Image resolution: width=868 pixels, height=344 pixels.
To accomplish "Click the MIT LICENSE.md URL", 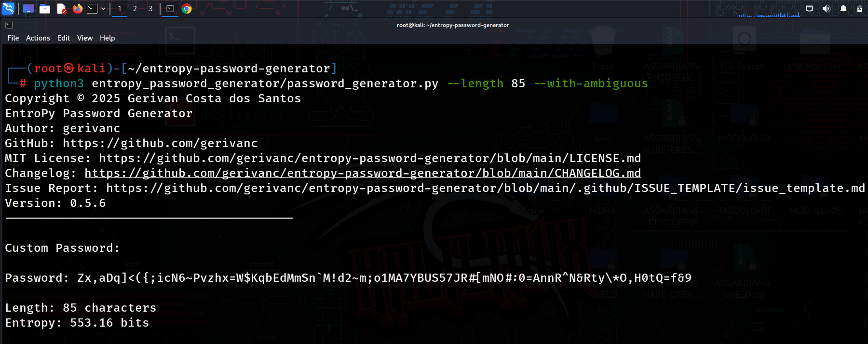I will [x=370, y=158].
